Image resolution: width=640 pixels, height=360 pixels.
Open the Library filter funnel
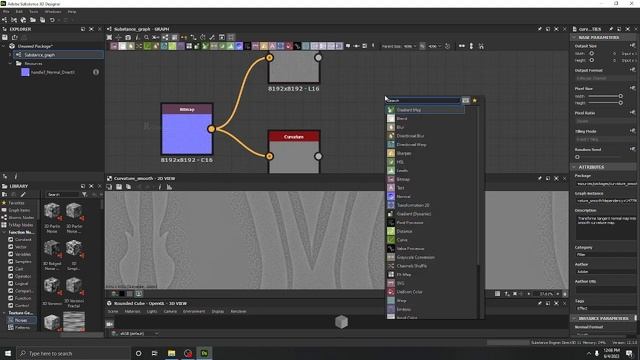tap(84, 195)
